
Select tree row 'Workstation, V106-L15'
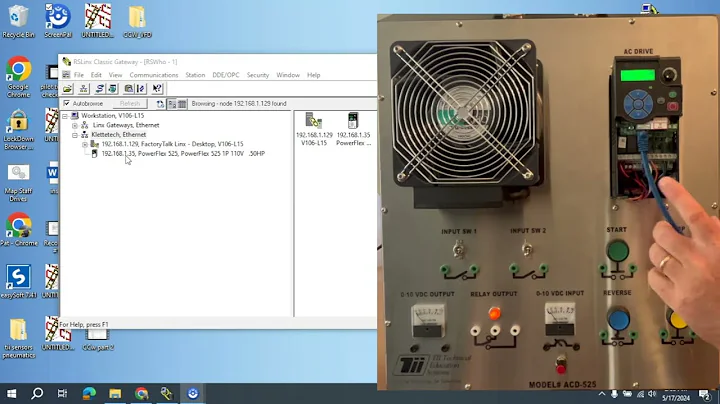coord(112,116)
